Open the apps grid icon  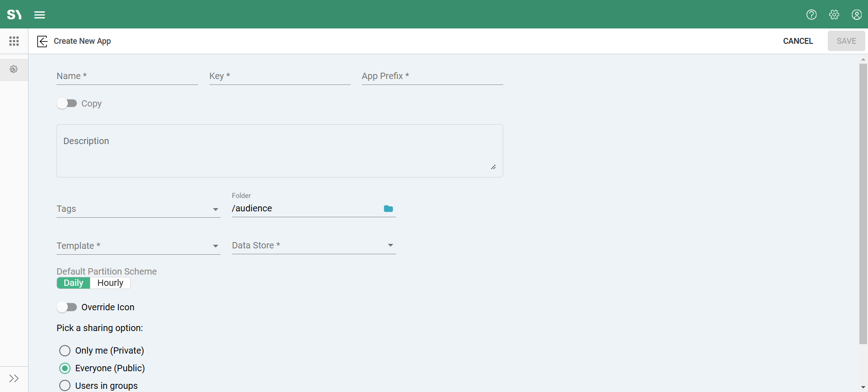[x=14, y=41]
